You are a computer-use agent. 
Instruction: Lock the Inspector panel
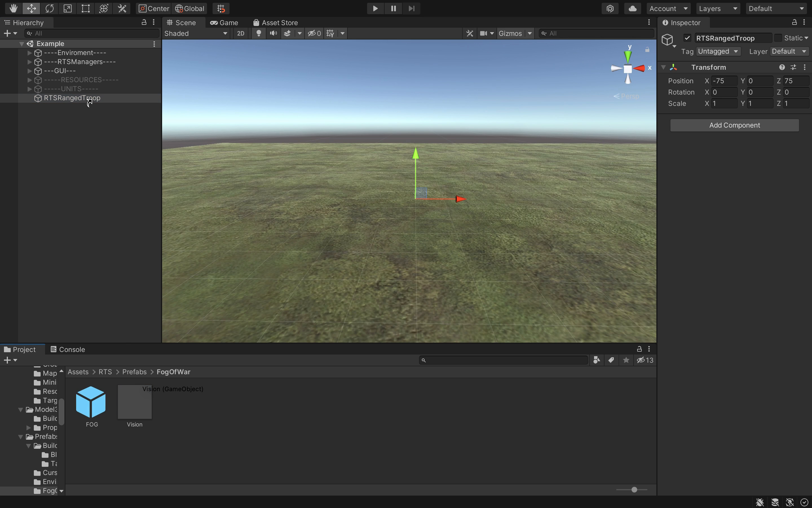point(794,22)
